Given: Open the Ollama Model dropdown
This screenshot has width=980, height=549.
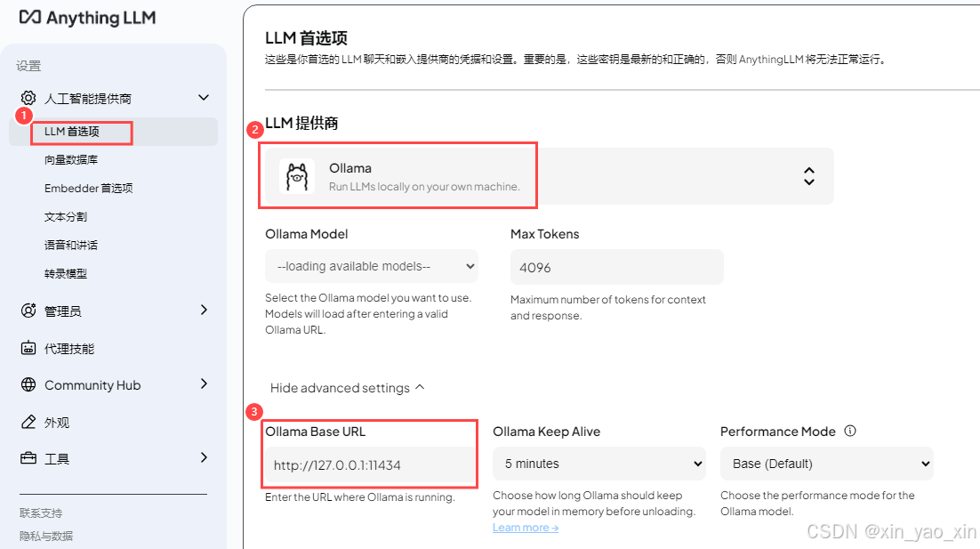Looking at the screenshot, I should 371,266.
